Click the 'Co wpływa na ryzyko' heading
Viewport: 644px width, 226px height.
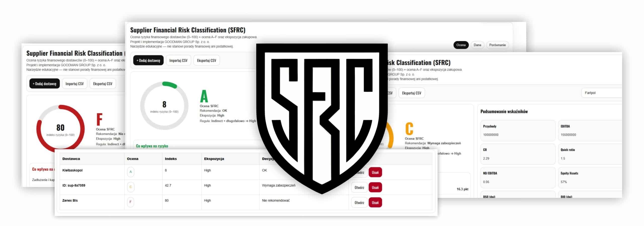tap(152, 146)
